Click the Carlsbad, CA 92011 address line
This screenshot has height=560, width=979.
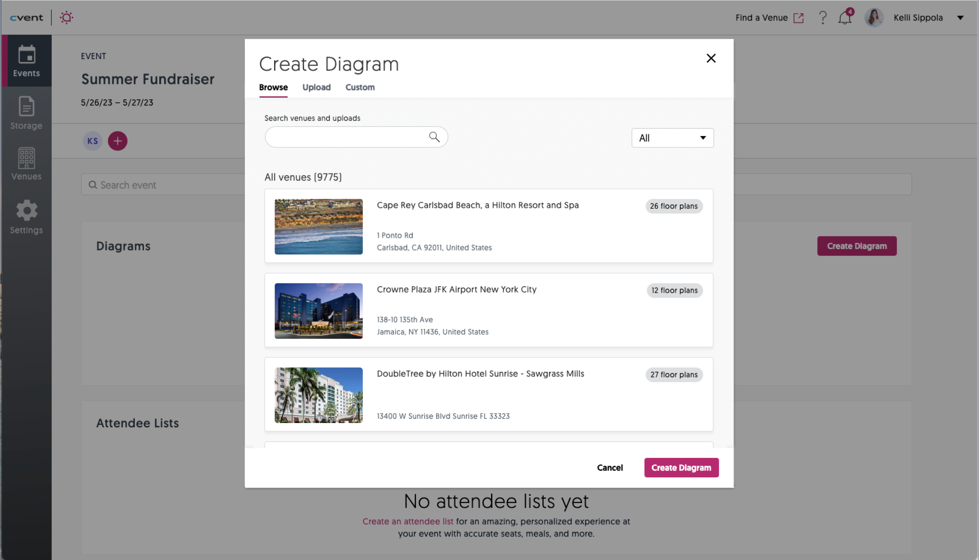434,247
